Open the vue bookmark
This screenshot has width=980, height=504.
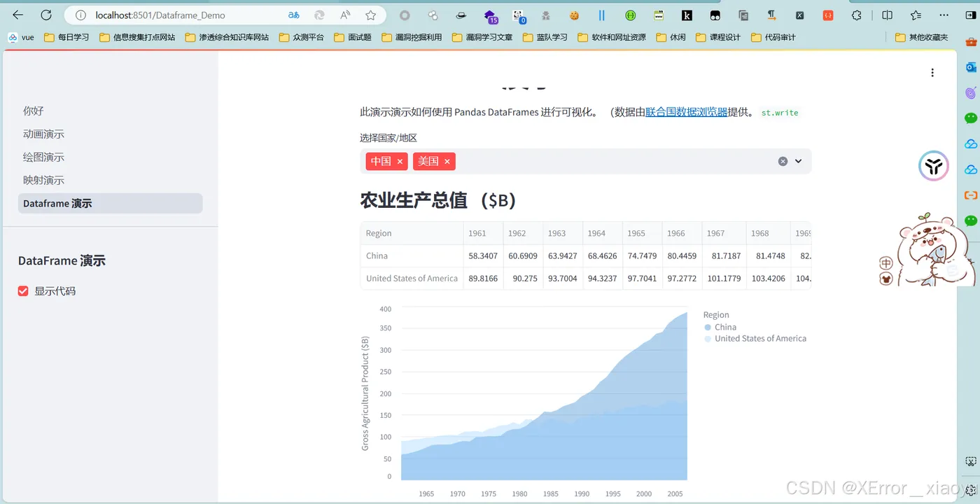click(20, 37)
